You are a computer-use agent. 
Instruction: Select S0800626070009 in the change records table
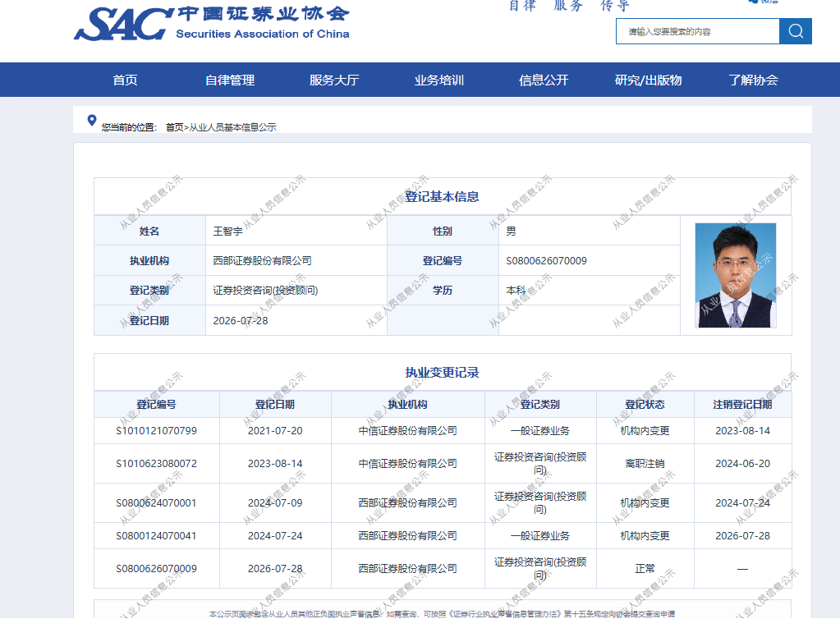tap(157, 568)
